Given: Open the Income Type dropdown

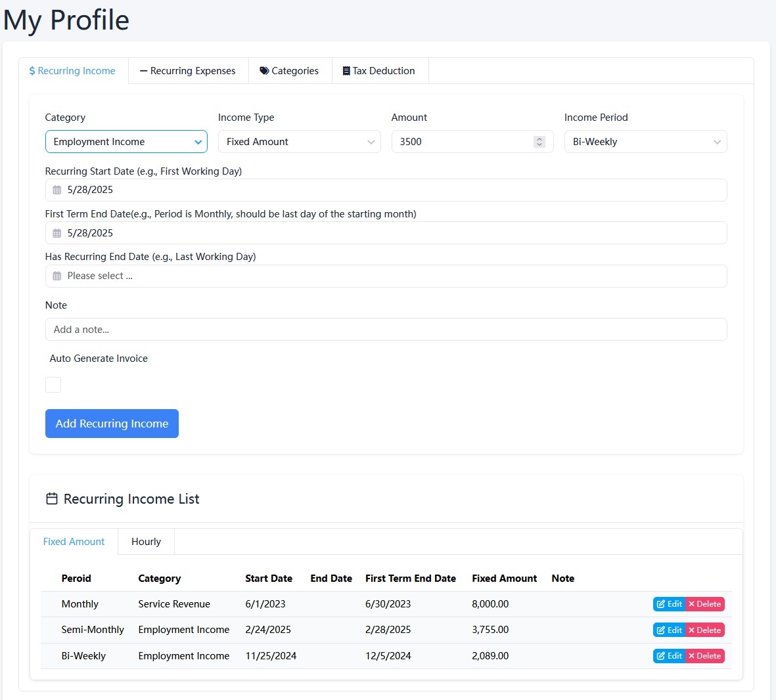Looking at the screenshot, I should [x=299, y=141].
